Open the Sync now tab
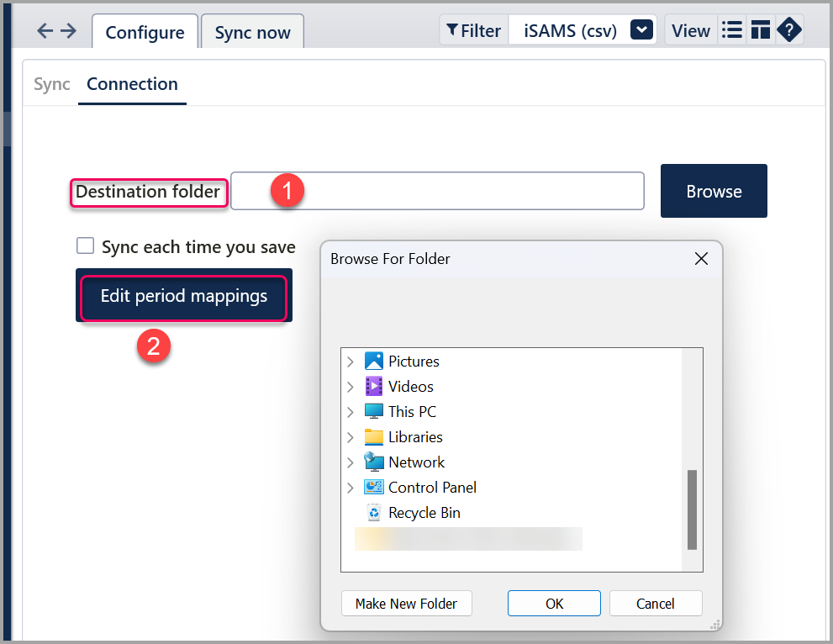This screenshot has width=833, height=644. coord(252,33)
